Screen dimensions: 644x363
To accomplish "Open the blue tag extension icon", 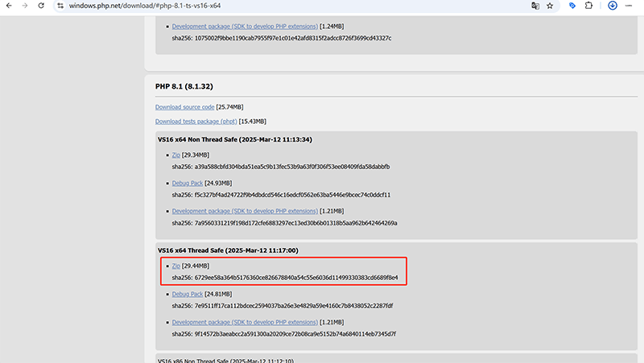I will point(572,6).
